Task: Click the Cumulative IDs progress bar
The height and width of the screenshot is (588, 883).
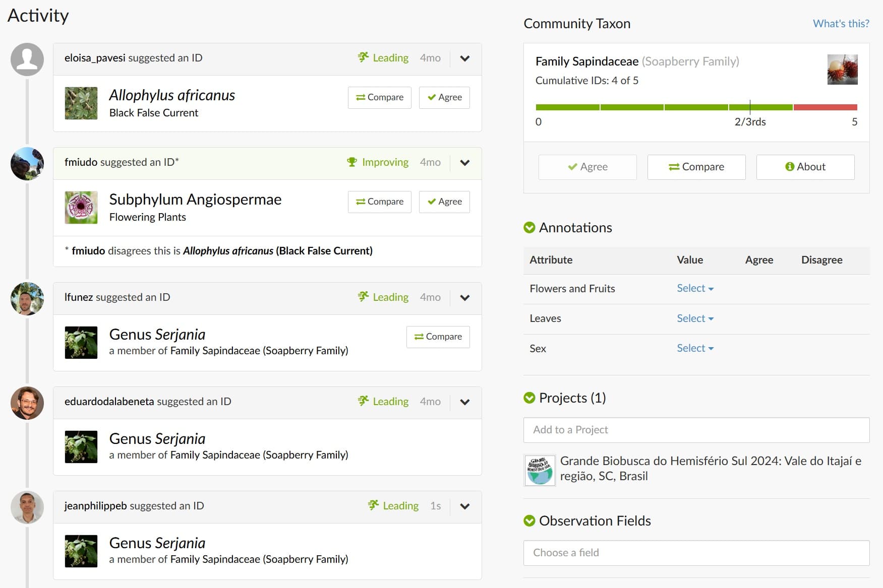Action: tap(696, 107)
